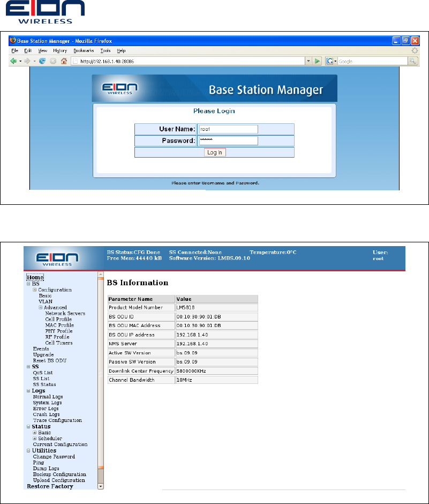The image size is (429, 504).
Task: Open the Ping utility
Action: point(38,463)
